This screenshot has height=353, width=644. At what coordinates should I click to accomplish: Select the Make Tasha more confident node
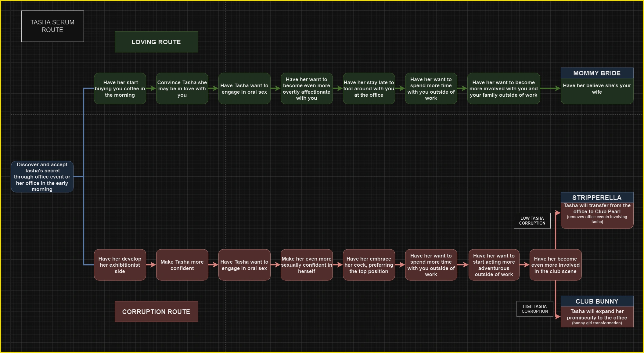[x=182, y=265]
